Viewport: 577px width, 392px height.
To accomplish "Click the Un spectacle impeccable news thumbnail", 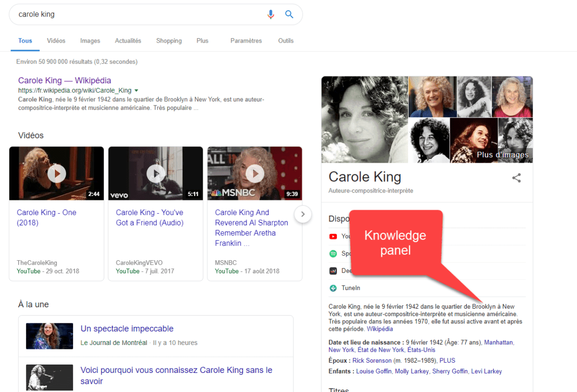I will point(49,336).
